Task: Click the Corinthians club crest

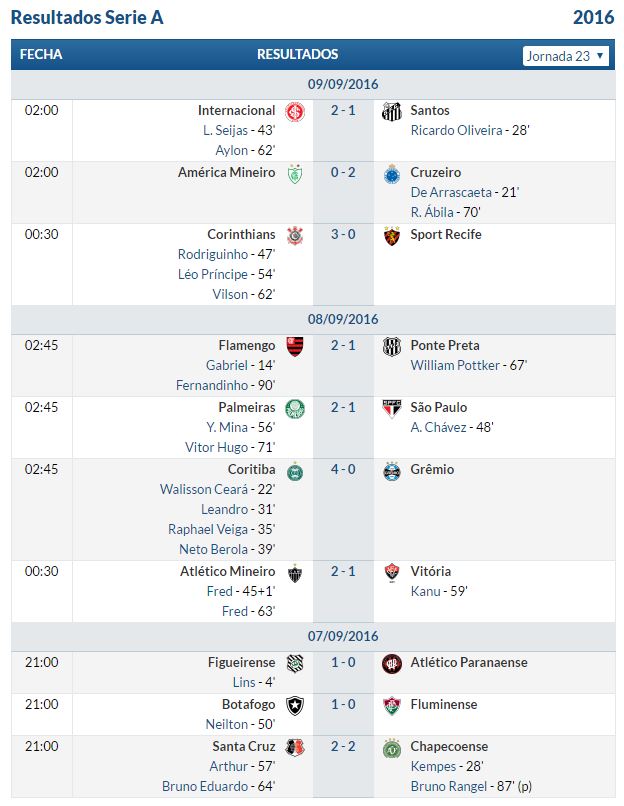Action: tap(295, 235)
